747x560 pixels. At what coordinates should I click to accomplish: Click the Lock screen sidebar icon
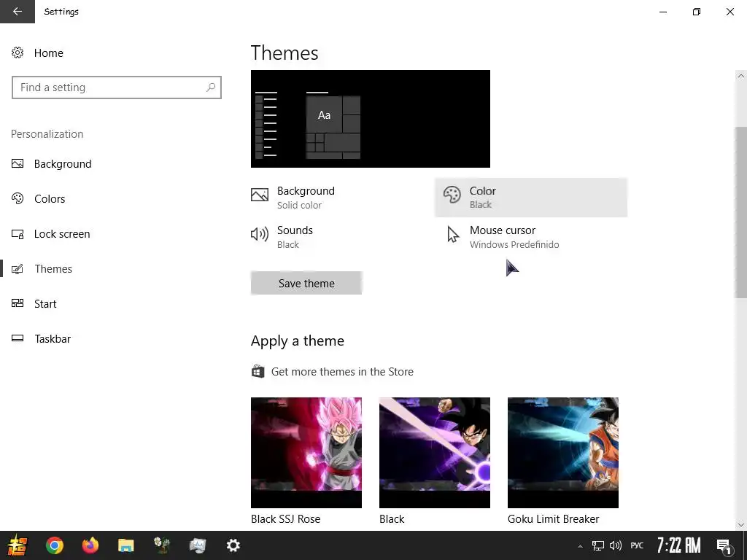(x=18, y=234)
